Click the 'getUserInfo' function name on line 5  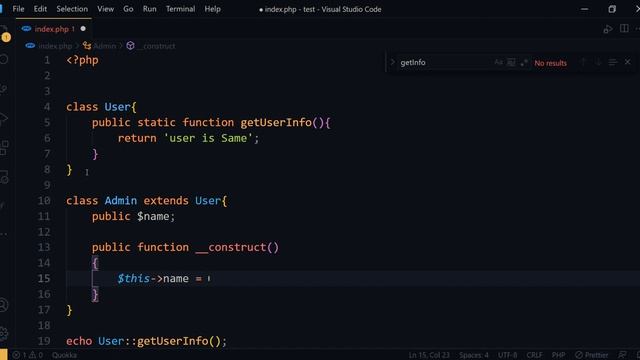(276, 122)
